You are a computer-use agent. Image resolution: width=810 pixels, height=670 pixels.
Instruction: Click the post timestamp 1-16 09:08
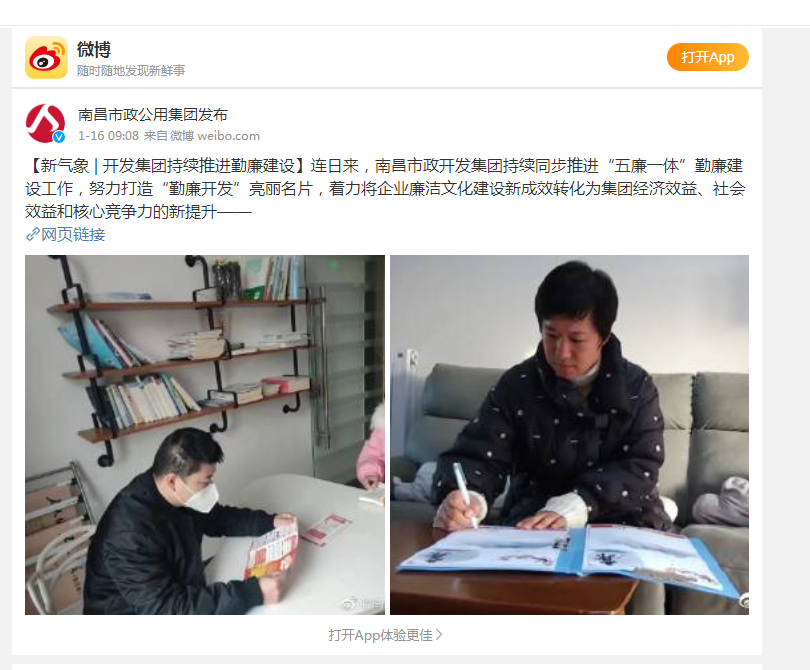pyautogui.click(x=108, y=136)
